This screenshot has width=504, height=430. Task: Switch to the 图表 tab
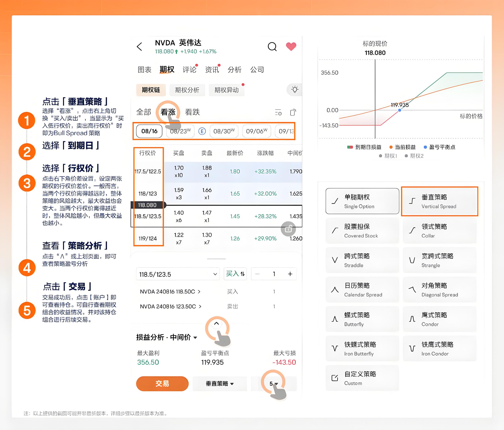tap(145, 70)
